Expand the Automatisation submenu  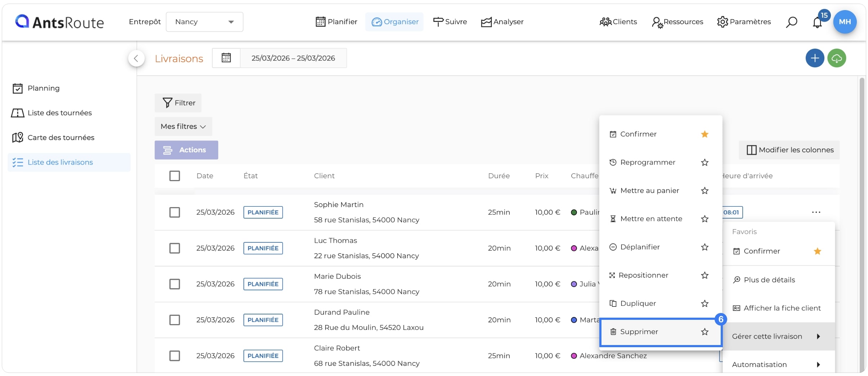pyautogui.click(x=778, y=364)
